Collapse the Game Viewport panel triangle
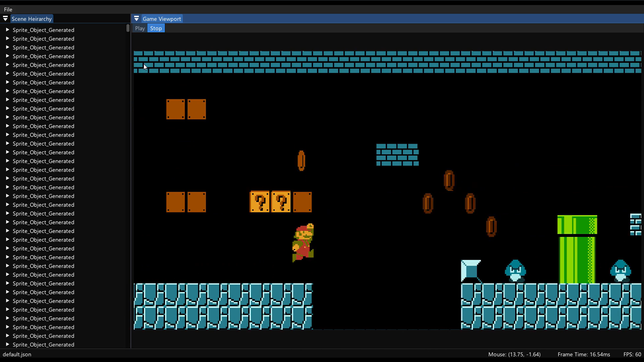Viewport: 644px width, 362px height. pos(137,19)
